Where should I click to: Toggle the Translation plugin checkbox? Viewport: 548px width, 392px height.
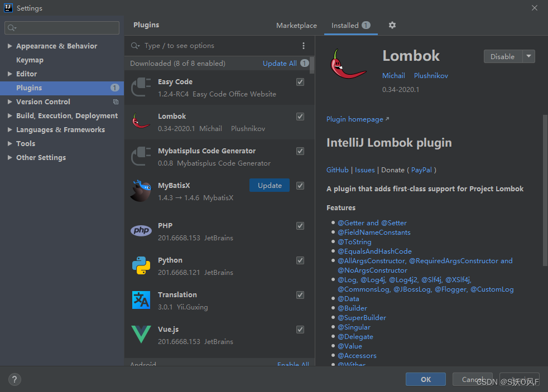coord(300,295)
